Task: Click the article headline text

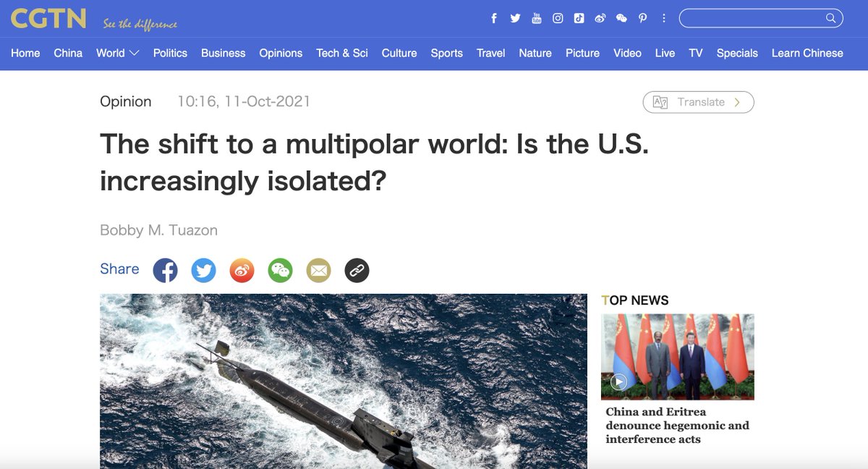Action: [374, 162]
